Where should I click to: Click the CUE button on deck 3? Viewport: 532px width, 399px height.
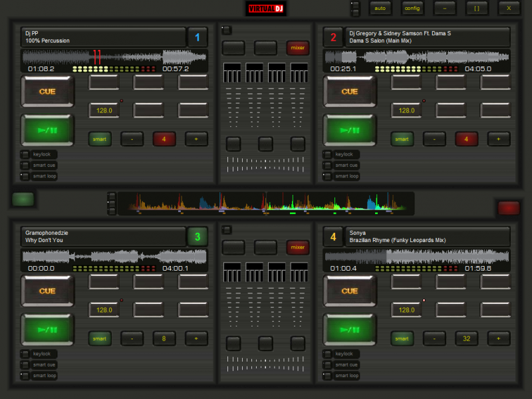pos(47,291)
